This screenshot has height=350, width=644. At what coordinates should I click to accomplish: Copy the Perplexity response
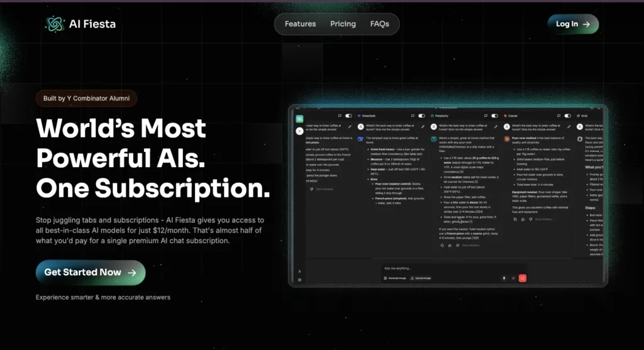(x=442, y=245)
